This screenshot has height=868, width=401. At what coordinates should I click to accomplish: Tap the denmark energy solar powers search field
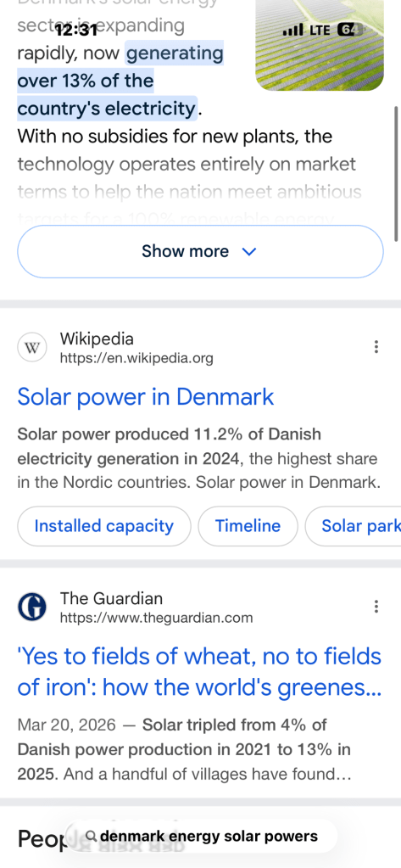point(201,836)
